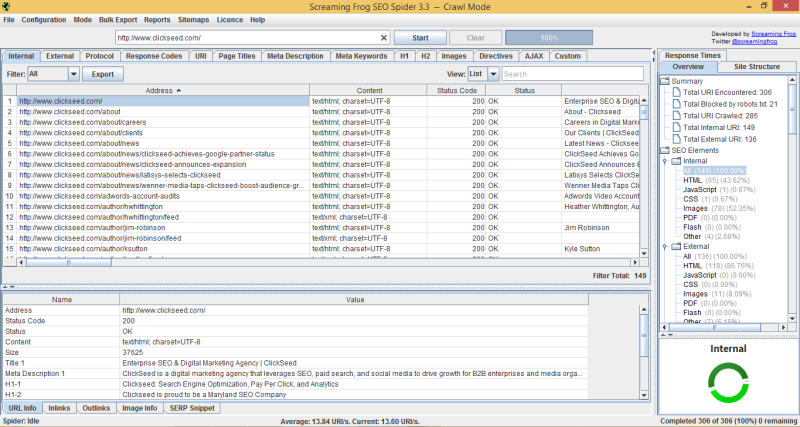Select the clickseed.com/about/careers row in the table
Screen dimensions: 800x427
pos(160,123)
